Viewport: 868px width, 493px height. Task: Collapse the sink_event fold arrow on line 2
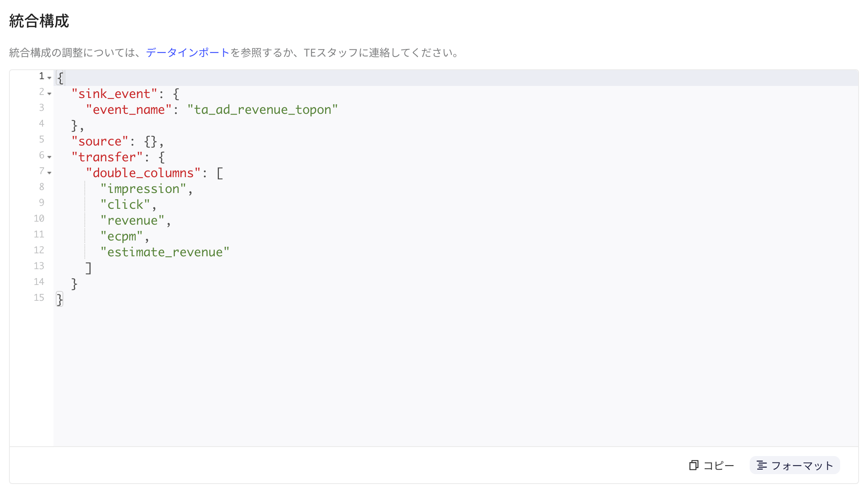pos(49,94)
